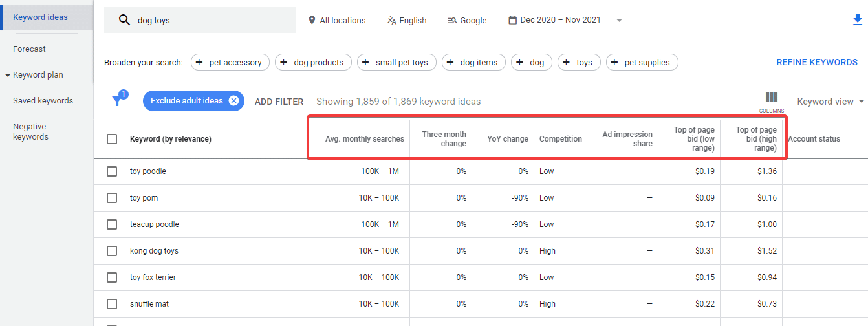
Task: Expand the date range dropdown arrow
Action: [x=619, y=20]
